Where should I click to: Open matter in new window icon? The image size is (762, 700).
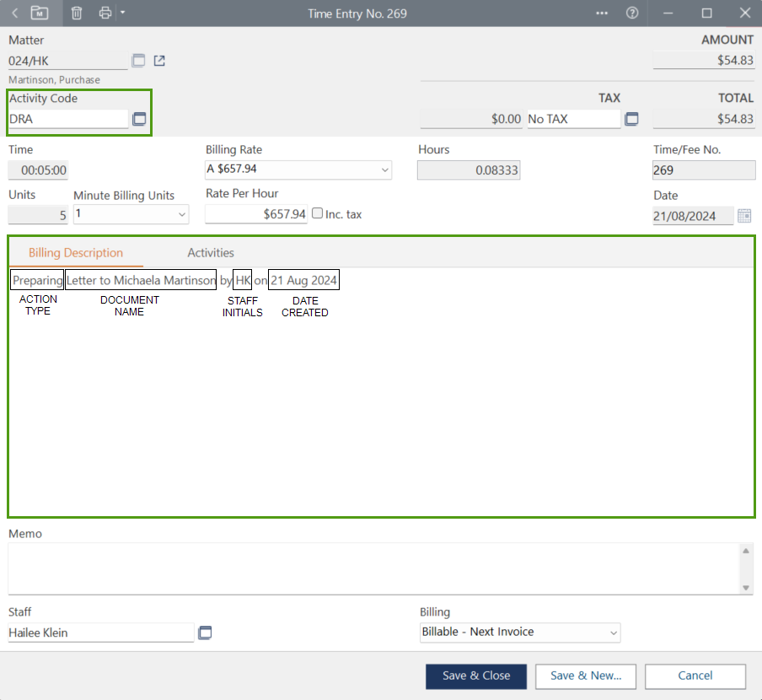159,61
